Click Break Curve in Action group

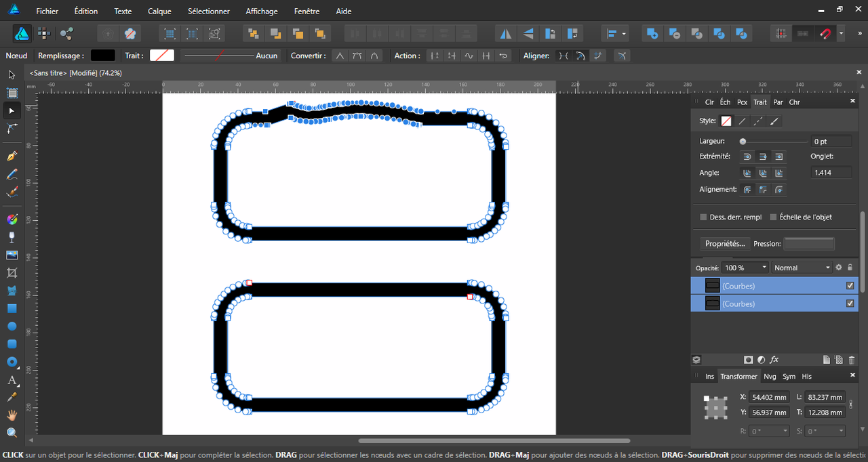tap(435, 56)
